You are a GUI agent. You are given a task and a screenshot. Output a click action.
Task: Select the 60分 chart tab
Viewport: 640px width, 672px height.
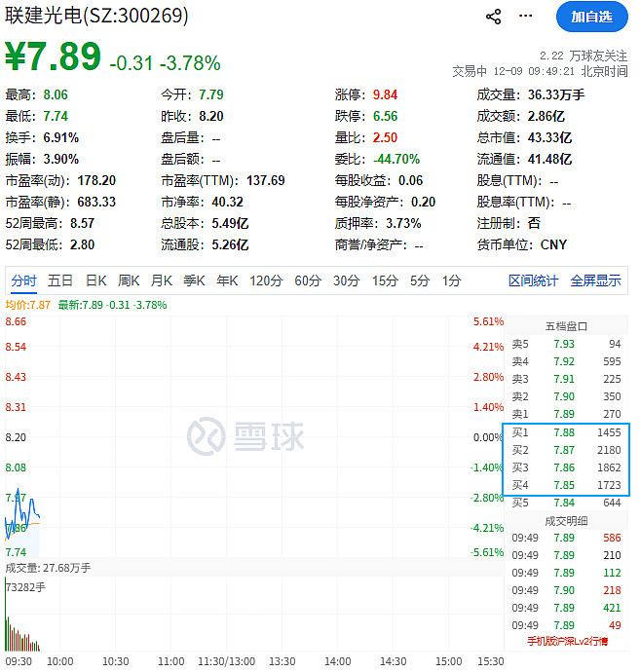[308, 280]
